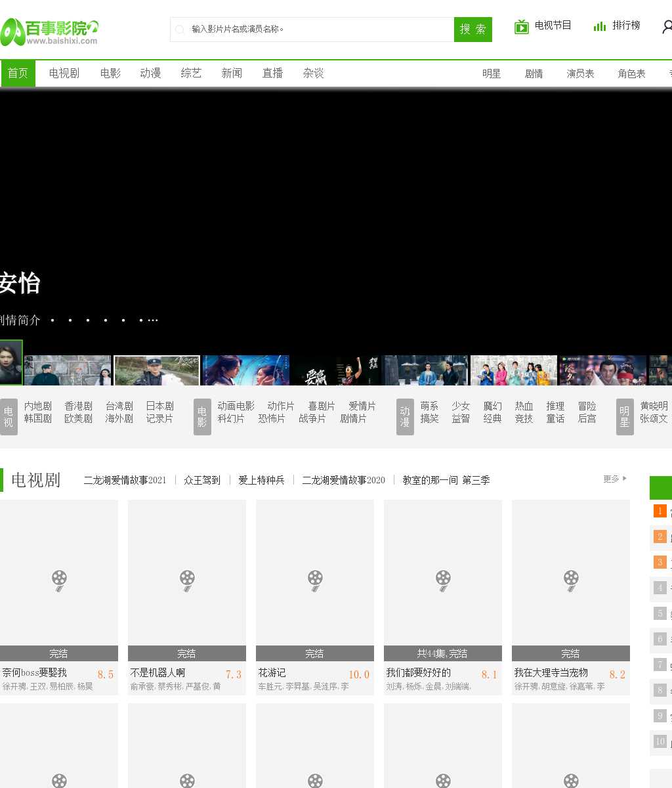Open 二龙湖爱情故事2021 link
Screen dimensions: 672x788
125,480
